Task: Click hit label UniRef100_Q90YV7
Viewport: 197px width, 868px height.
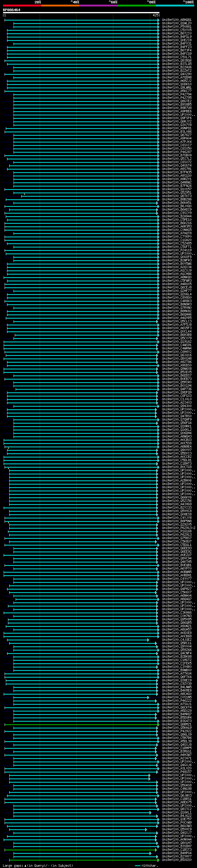Action: [176, 450]
